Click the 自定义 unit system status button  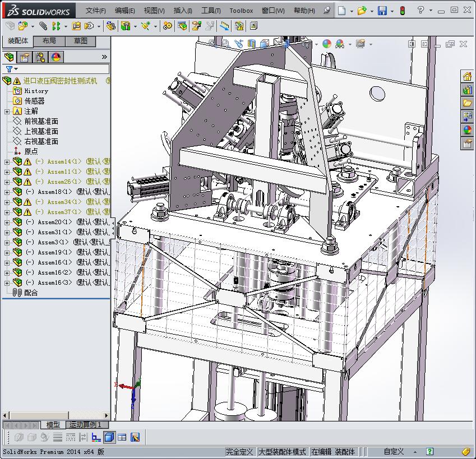coord(394,452)
